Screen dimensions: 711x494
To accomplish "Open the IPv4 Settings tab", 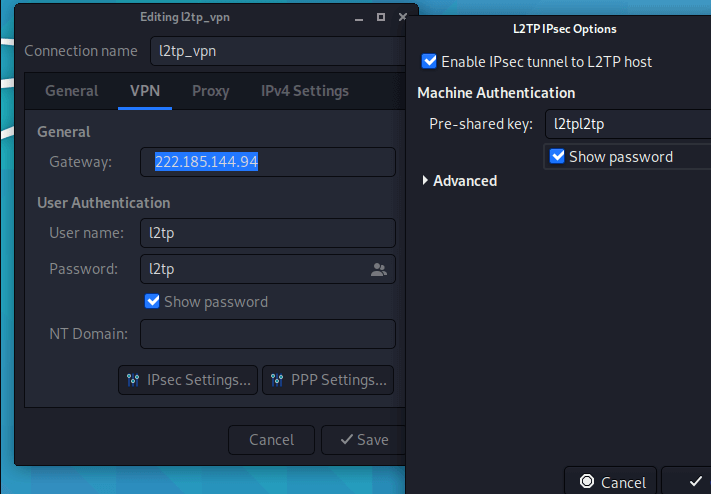I will [x=305, y=91].
